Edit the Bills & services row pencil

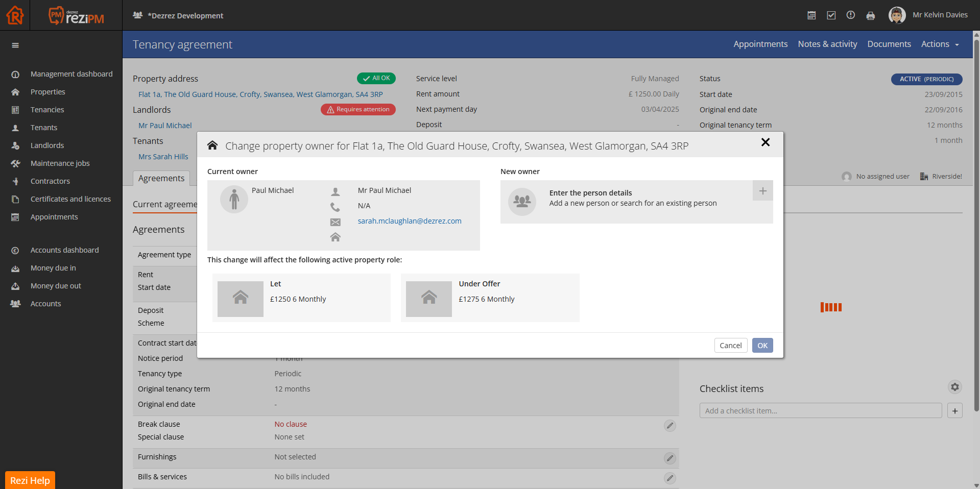click(670, 478)
